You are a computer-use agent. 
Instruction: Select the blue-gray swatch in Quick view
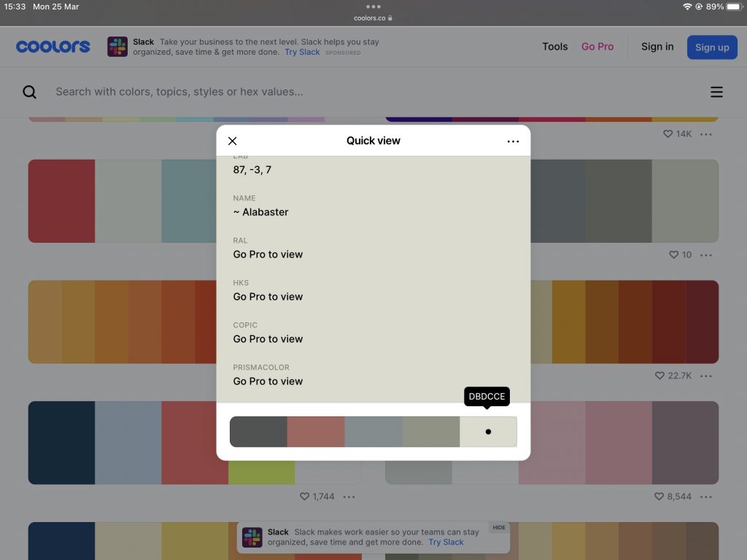(373, 432)
